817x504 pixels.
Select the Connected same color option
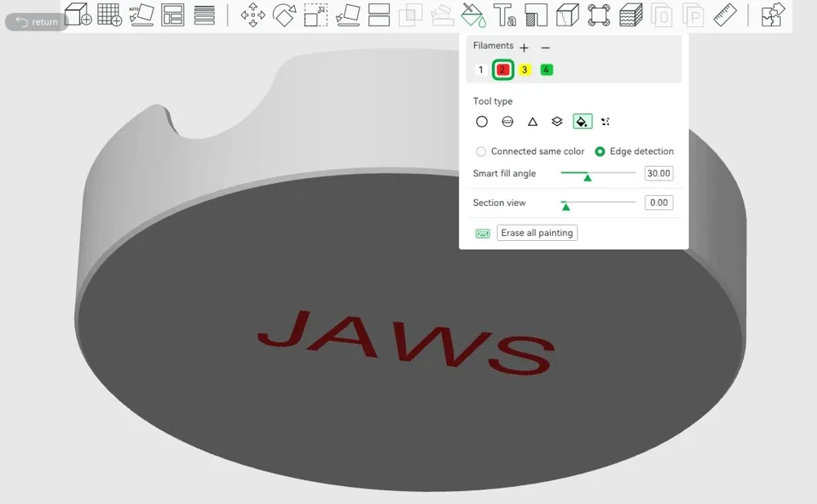(x=530, y=151)
